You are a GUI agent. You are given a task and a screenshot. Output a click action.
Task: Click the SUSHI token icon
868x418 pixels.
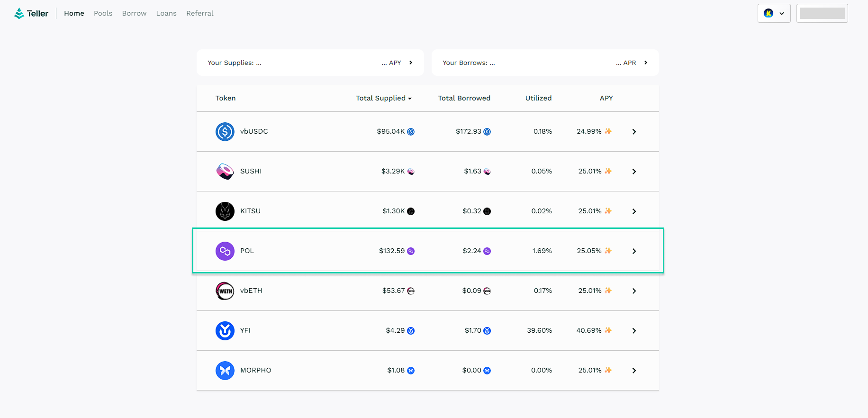pyautogui.click(x=225, y=172)
